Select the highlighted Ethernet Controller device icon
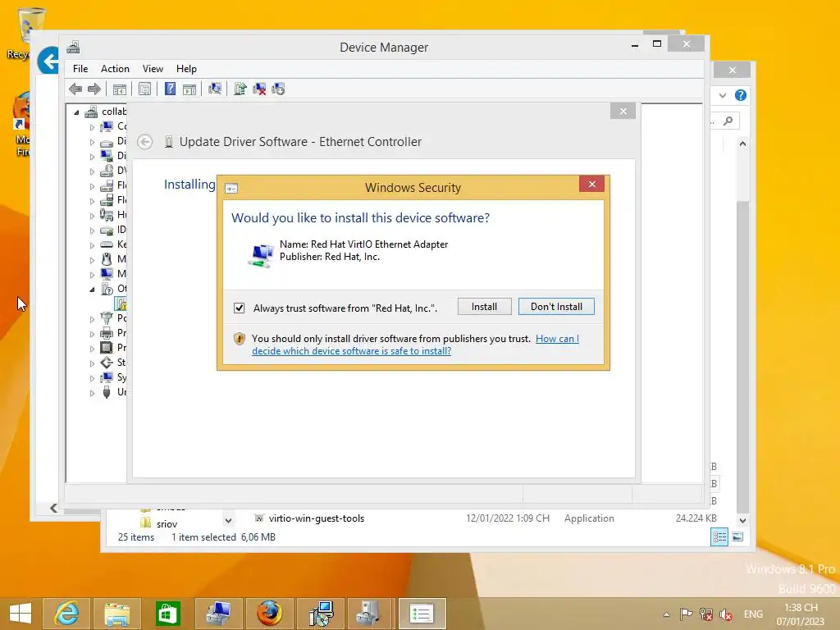The image size is (840, 630). tap(121, 304)
